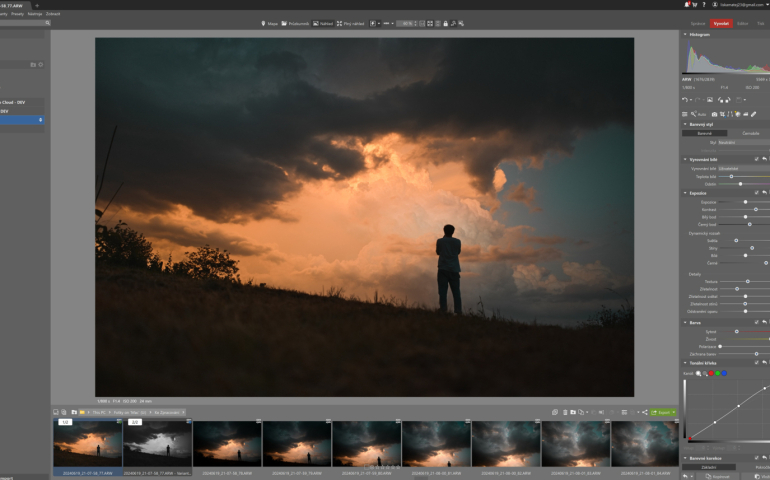Open the Styl Neutrální dropdown
Screen dimensions: 770x480
743,142
